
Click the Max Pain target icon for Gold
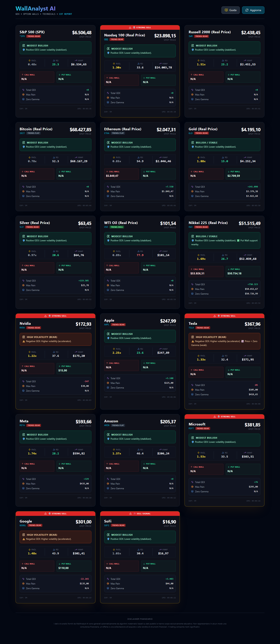pyautogui.click(x=192, y=192)
